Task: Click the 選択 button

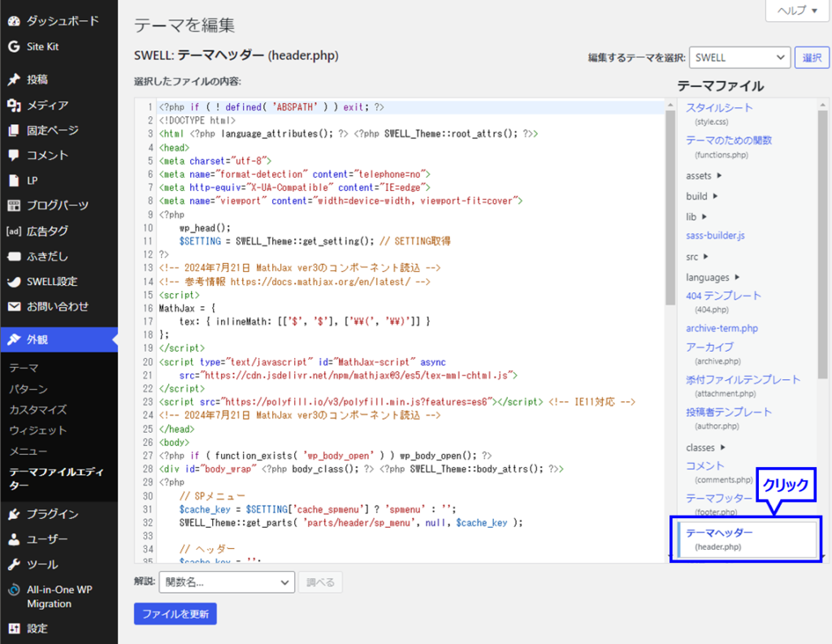Action: (x=812, y=58)
